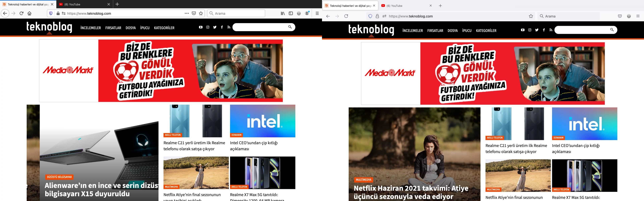Open hamburger menu in left window
Screen dimensions: 644x201
tap(317, 13)
